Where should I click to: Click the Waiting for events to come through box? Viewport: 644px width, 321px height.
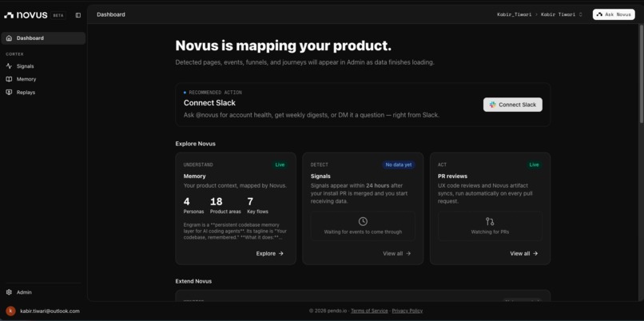tap(363, 226)
